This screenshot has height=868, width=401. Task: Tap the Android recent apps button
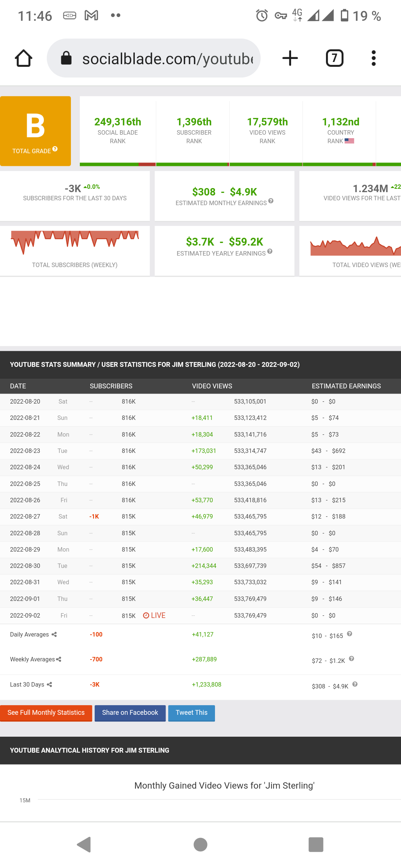pos(316,845)
